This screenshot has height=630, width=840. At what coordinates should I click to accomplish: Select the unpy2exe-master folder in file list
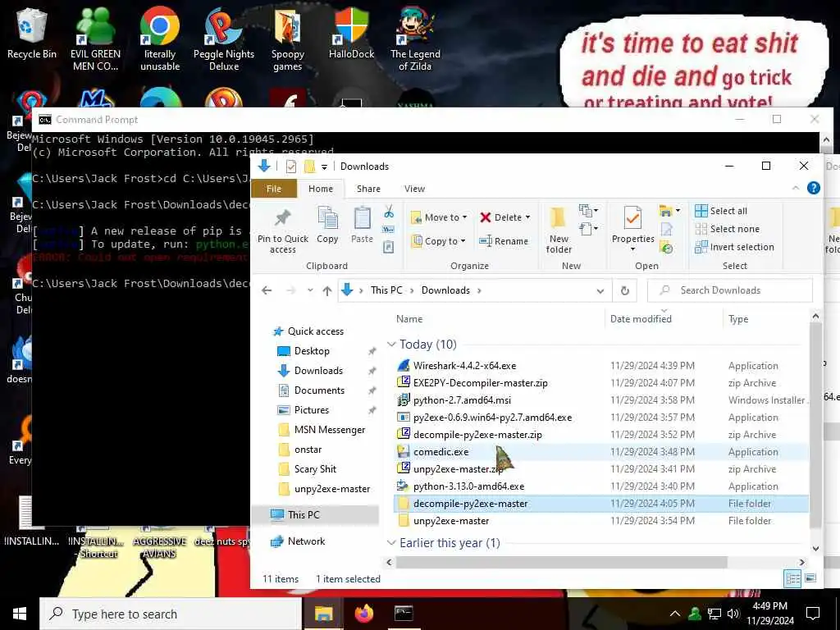point(450,521)
